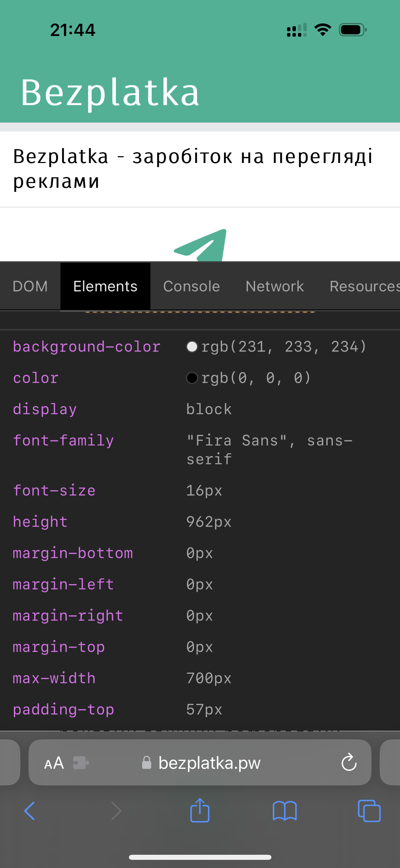Switch to the DOM tab
The image size is (400, 868).
(30, 286)
